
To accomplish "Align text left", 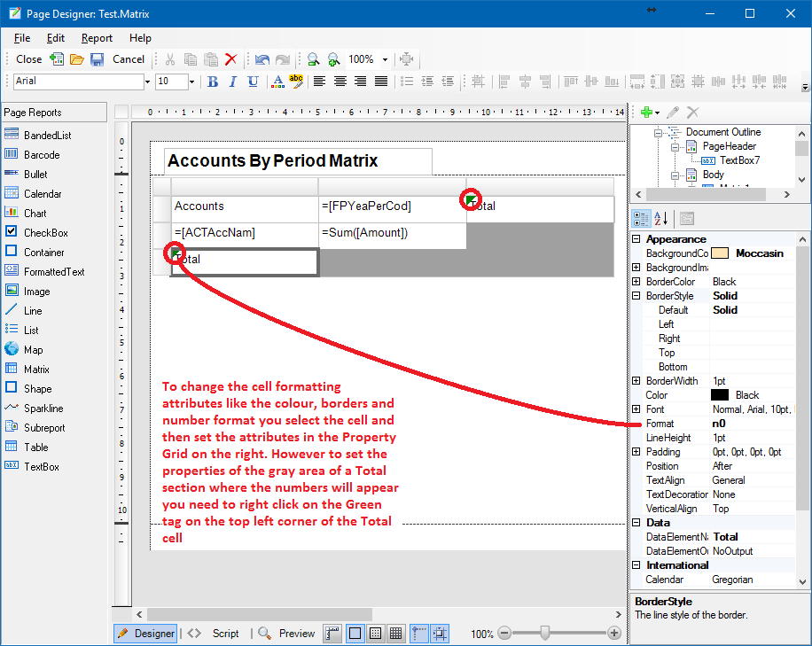I will pos(319,82).
